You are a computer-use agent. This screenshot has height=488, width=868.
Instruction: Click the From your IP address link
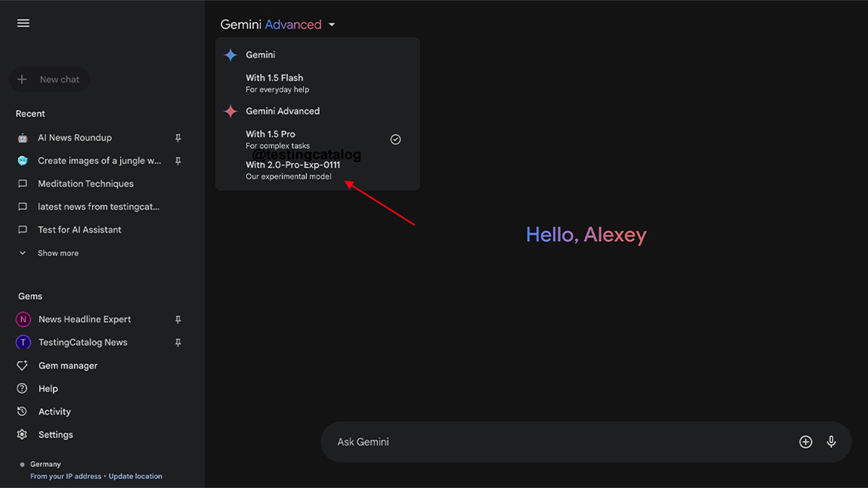coord(66,476)
